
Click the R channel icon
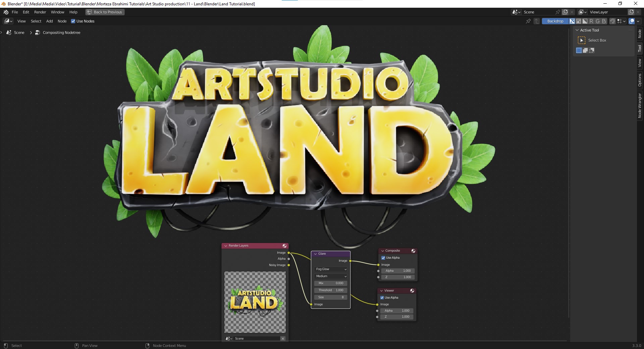point(591,21)
